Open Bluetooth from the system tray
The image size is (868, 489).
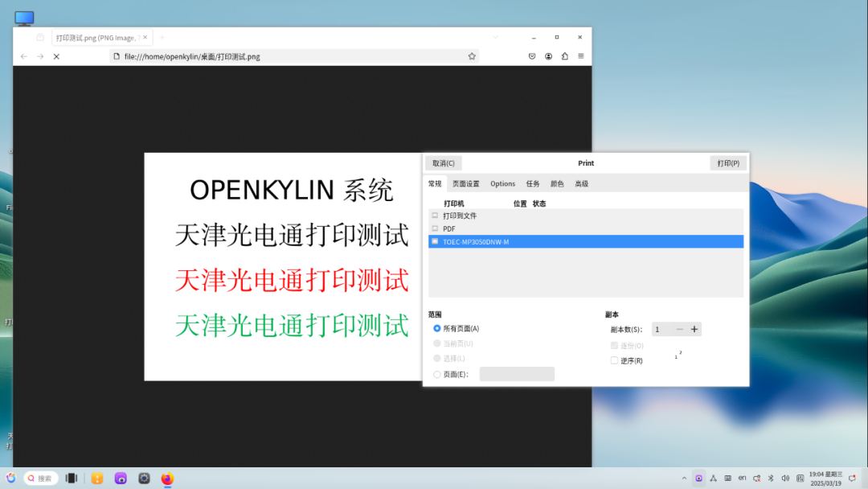[770, 477]
